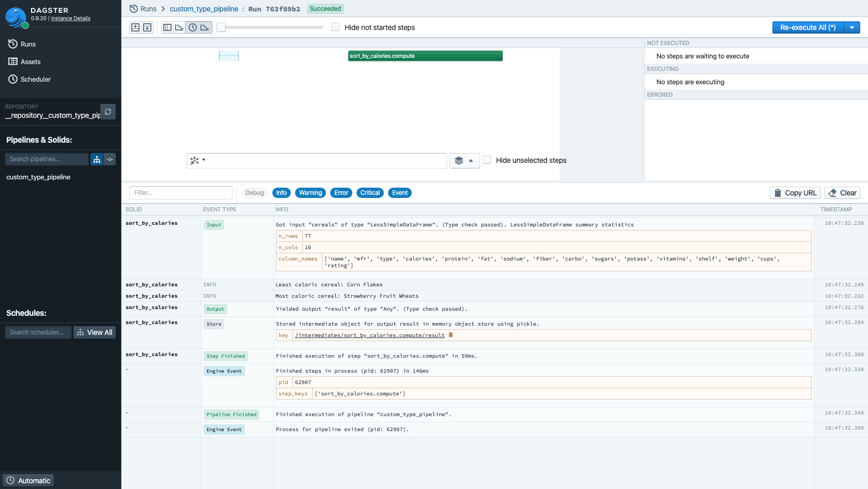Click the repository name in sidebar
The height and width of the screenshot is (489, 868).
click(53, 115)
